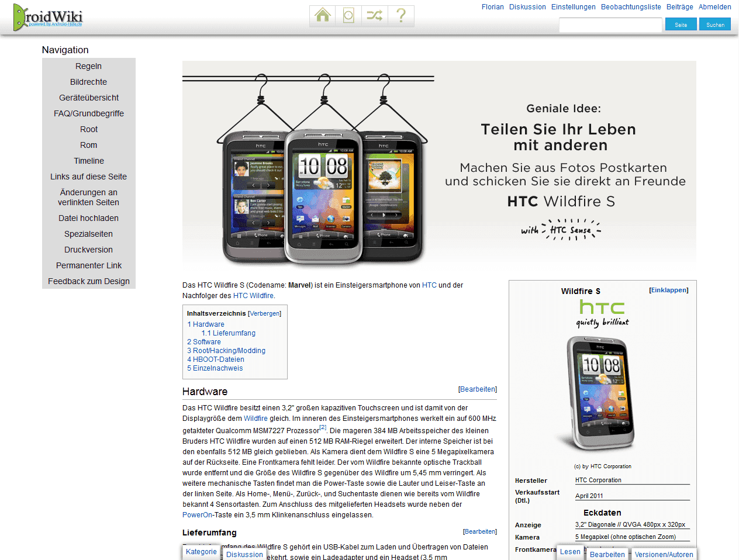
Task: Click the search input field
Action: click(x=610, y=25)
